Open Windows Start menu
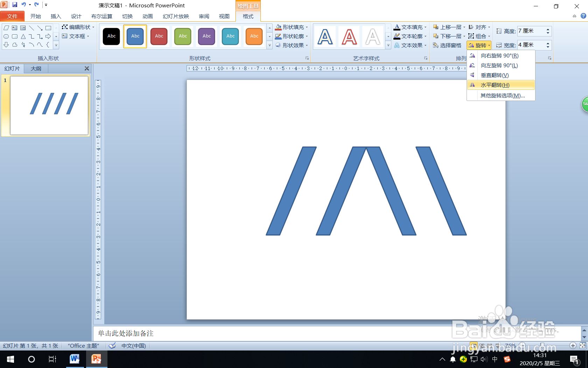 [x=10, y=359]
